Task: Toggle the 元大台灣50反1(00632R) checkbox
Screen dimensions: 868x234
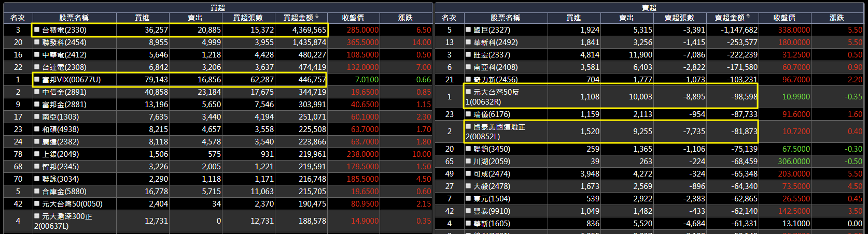Action: pos(468,92)
